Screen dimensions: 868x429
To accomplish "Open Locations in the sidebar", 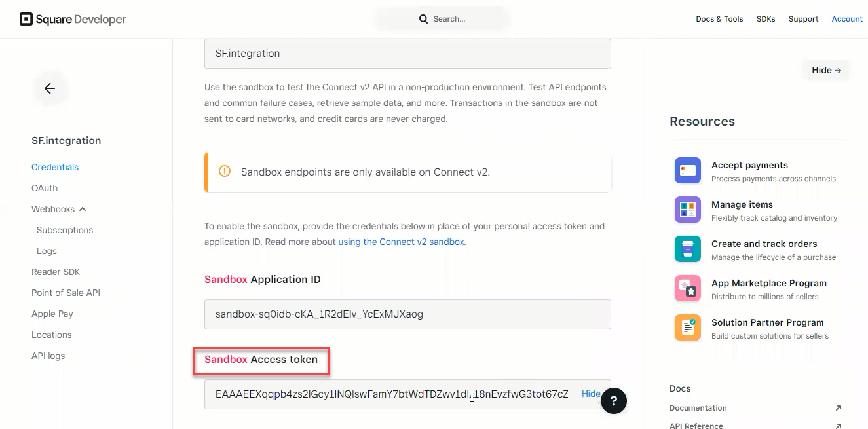I will tap(52, 335).
